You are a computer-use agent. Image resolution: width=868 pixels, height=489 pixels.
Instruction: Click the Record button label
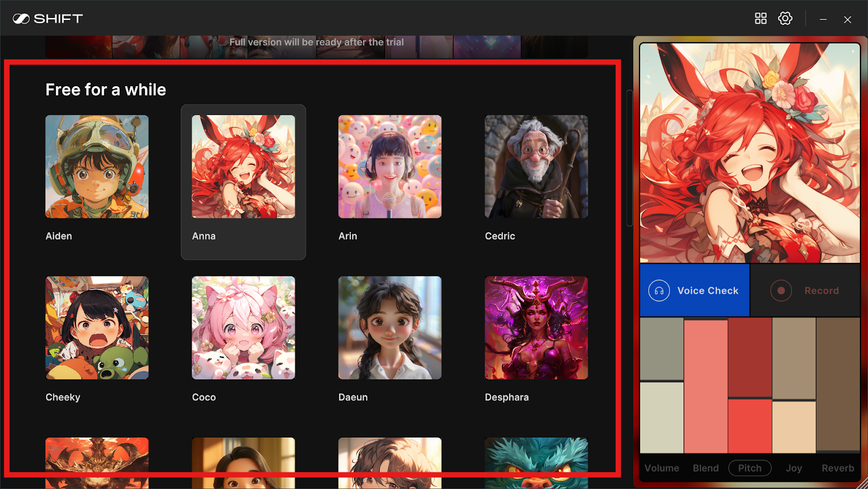pos(821,291)
